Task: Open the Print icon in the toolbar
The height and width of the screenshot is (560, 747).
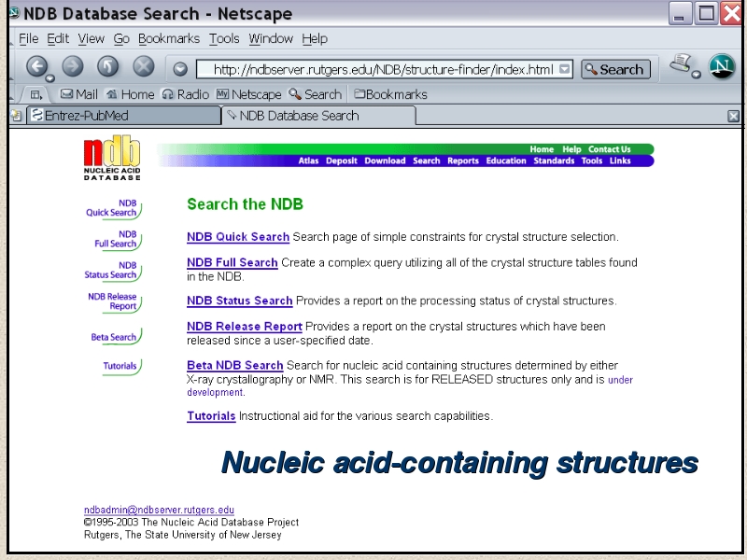Action: [681, 63]
